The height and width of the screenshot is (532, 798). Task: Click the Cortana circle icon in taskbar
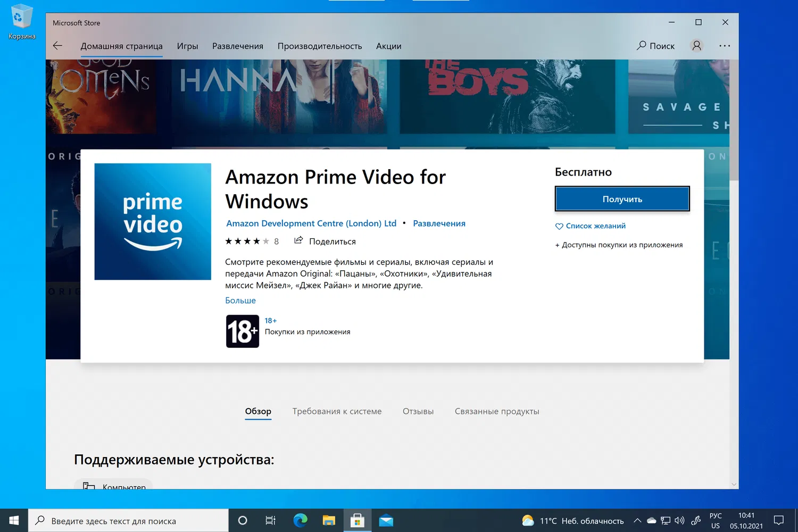(243, 520)
